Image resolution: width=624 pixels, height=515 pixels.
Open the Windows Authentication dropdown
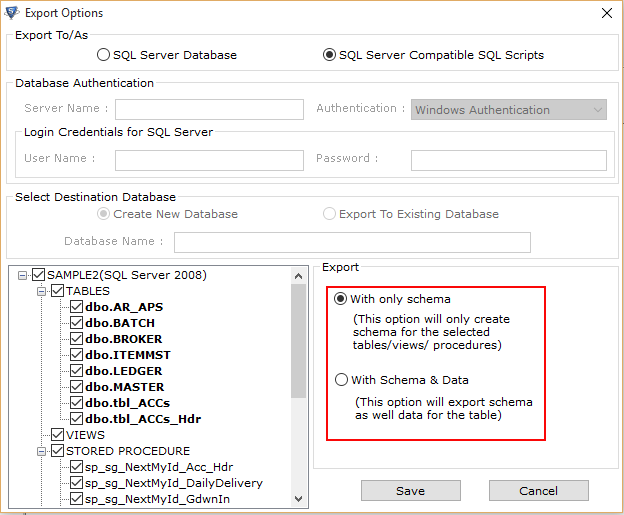pyautogui.click(x=509, y=109)
